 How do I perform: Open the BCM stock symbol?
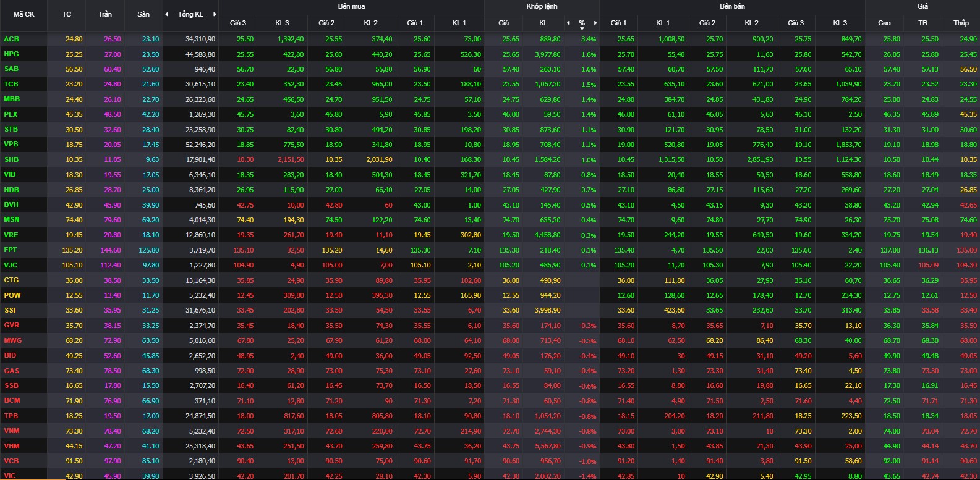click(x=12, y=400)
